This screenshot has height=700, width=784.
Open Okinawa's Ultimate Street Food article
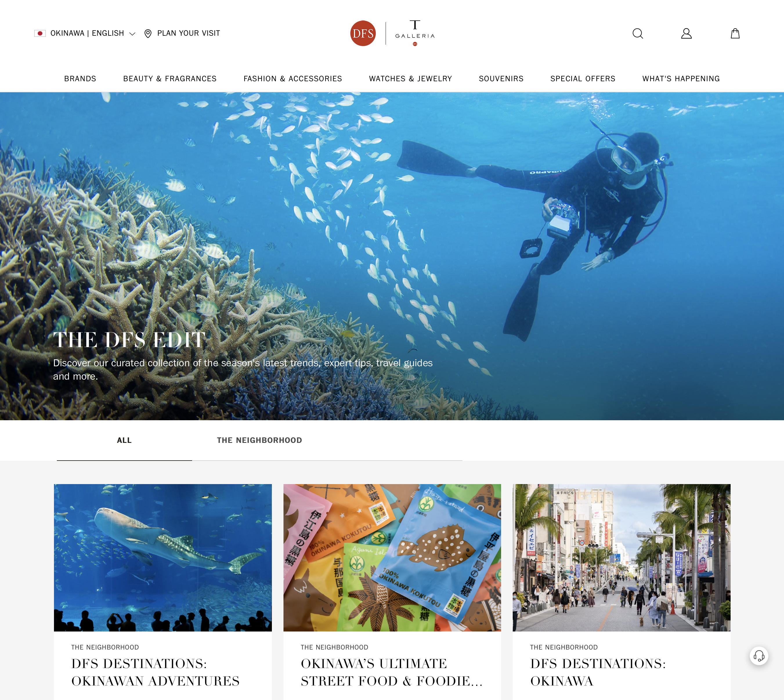pos(391,672)
